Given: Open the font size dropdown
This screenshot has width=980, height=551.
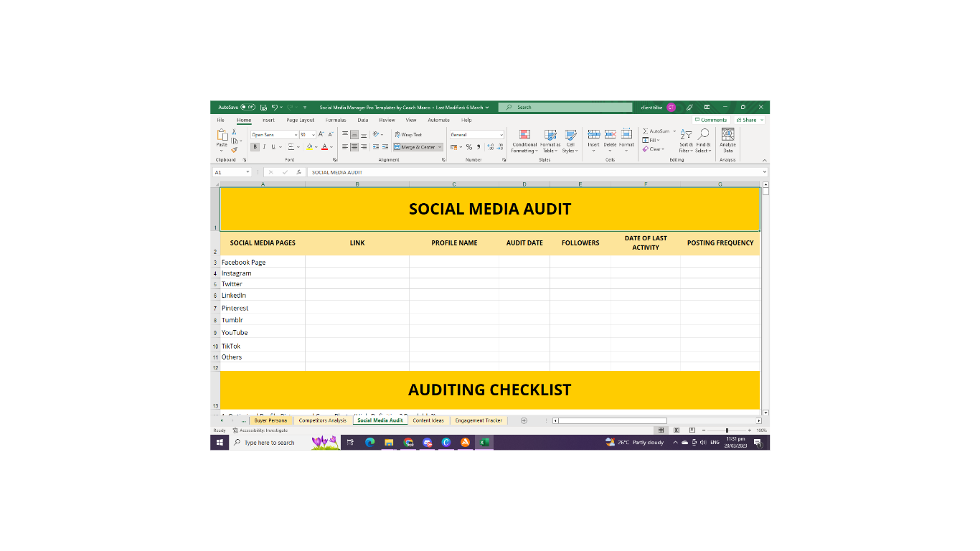Looking at the screenshot, I should tap(314, 134).
